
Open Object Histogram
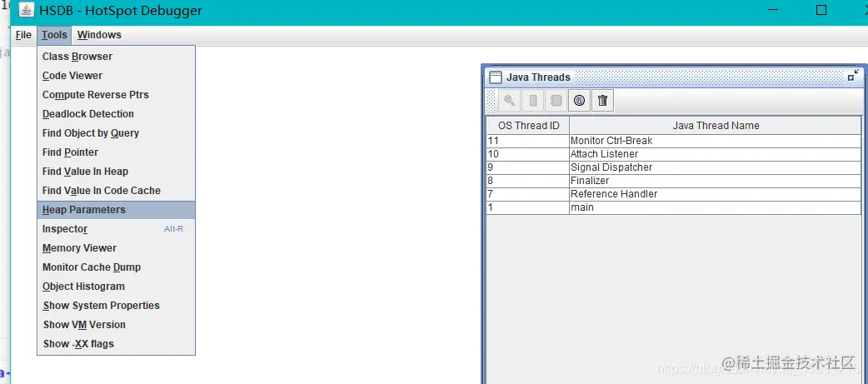(x=117, y=287)
